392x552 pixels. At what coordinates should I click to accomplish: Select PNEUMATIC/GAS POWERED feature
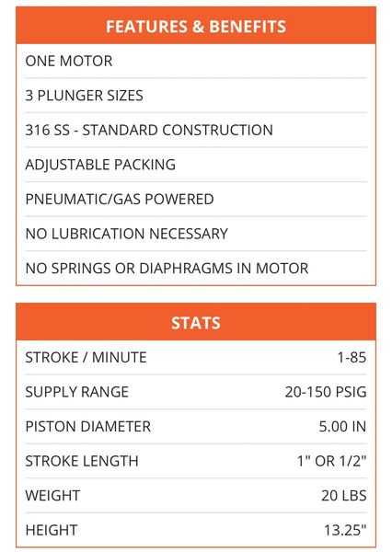(120, 199)
